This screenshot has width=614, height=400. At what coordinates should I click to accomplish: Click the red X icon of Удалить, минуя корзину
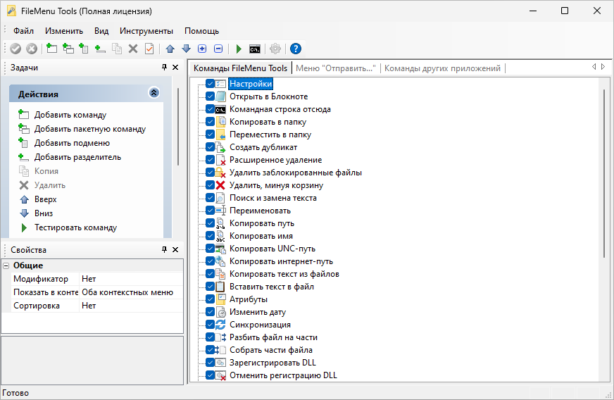(220, 185)
